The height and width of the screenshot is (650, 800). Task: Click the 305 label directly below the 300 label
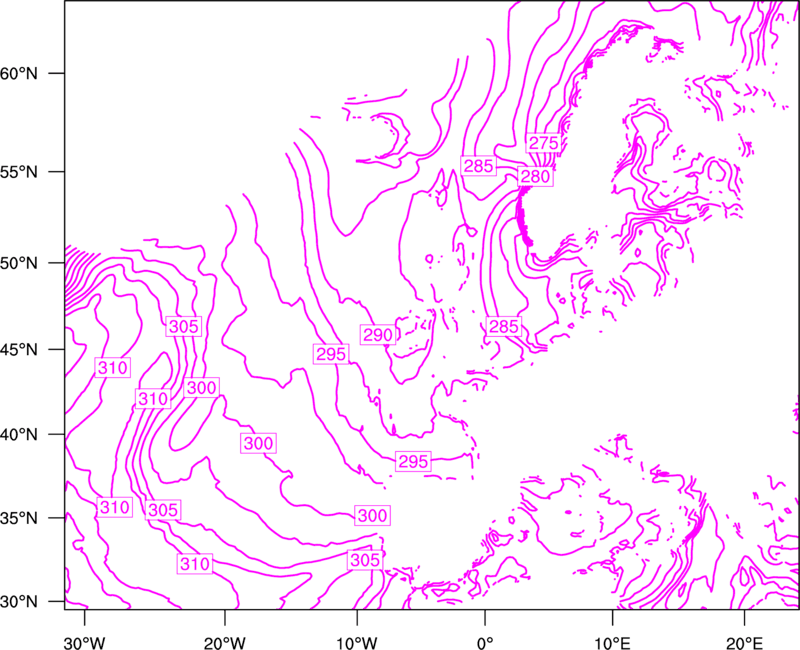coord(365,560)
